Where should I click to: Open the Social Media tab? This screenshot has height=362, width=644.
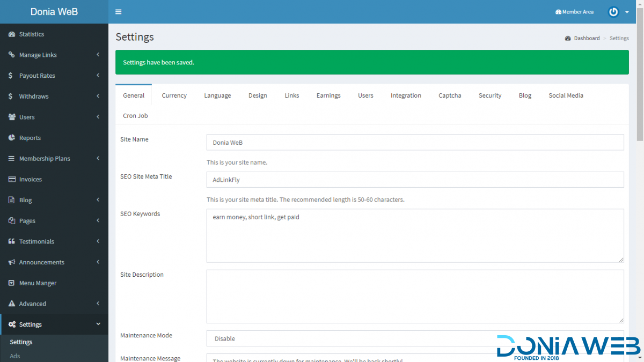[566, 95]
